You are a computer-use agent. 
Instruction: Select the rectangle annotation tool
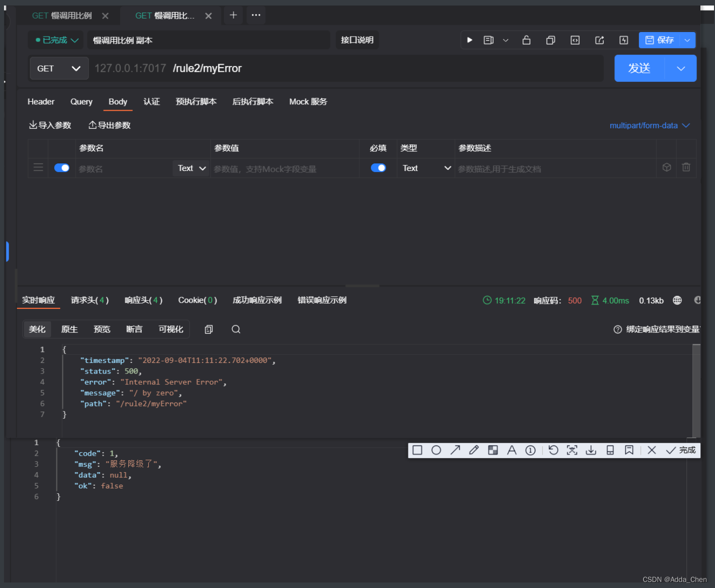tap(417, 450)
